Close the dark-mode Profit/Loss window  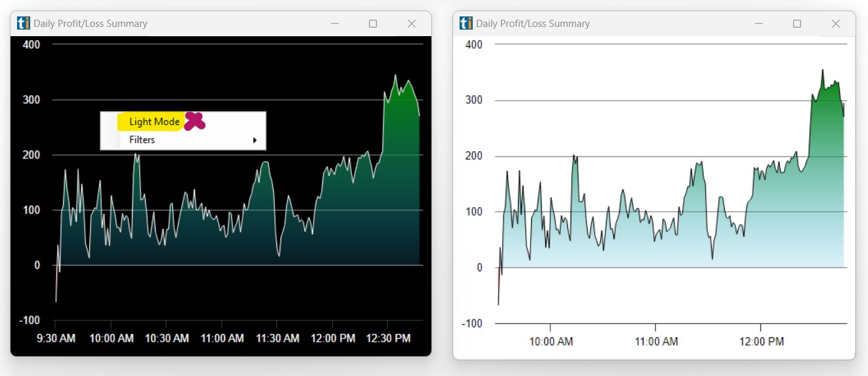coord(412,24)
